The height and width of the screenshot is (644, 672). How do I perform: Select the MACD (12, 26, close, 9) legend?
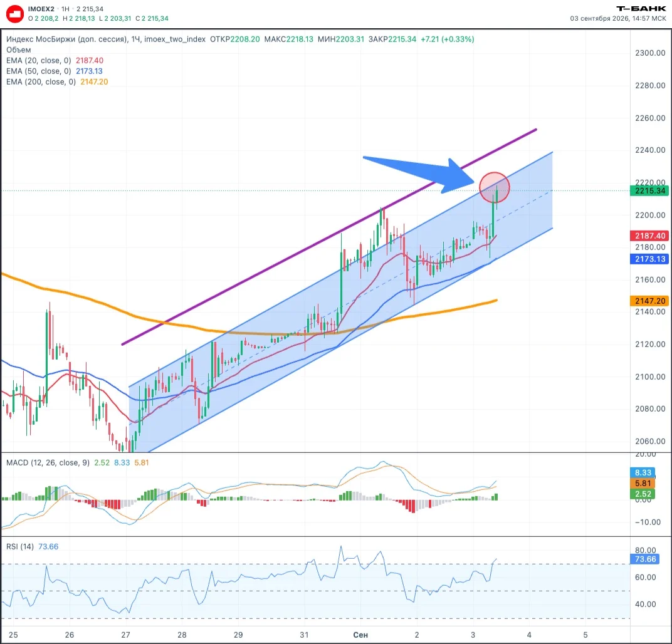pos(48,462)
